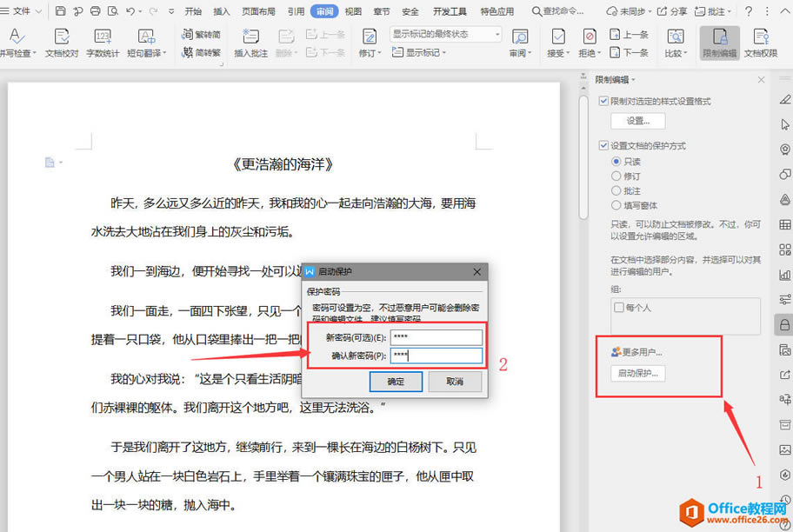
Task: Open 字数统计 word count tool
Action: point(103,42)
